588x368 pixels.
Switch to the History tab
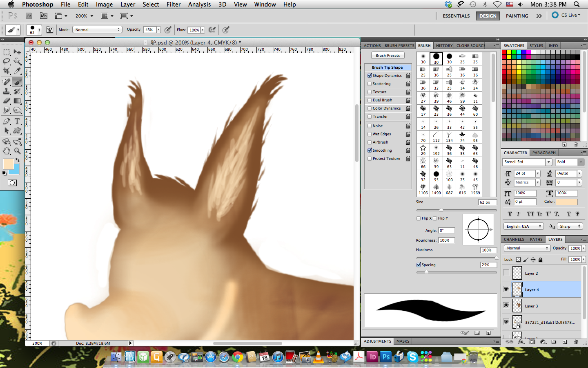point(444,45)
